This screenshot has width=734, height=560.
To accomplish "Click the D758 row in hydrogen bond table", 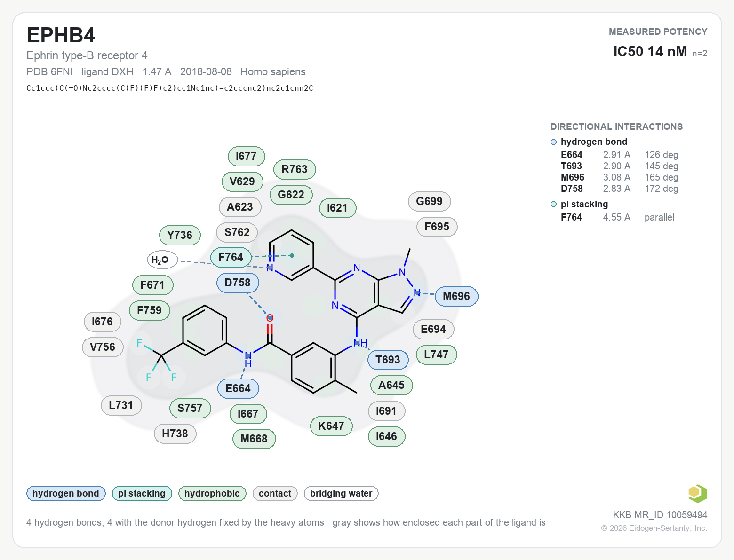I will (619, 189).
